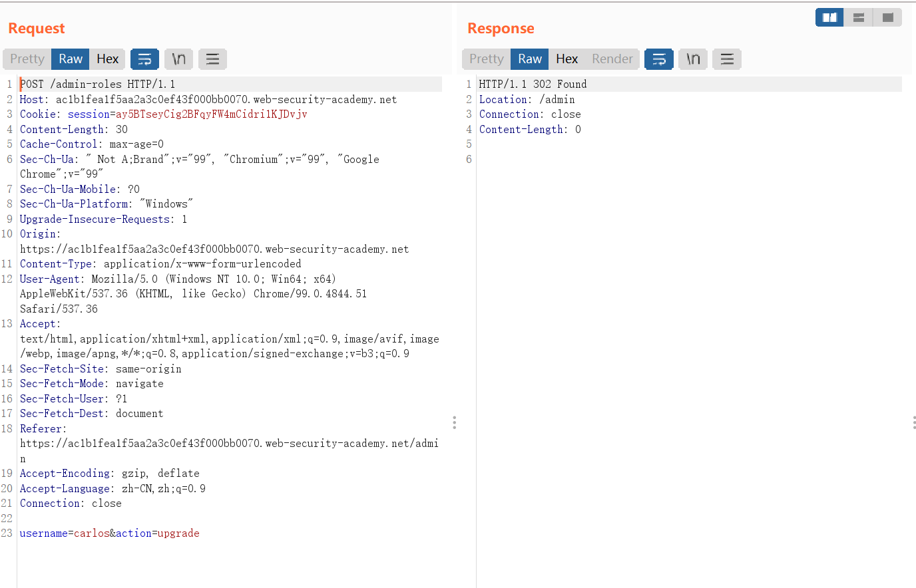Switch Response view to Raw tab
The height and width of the screenshot is (588, 916).
530,59
